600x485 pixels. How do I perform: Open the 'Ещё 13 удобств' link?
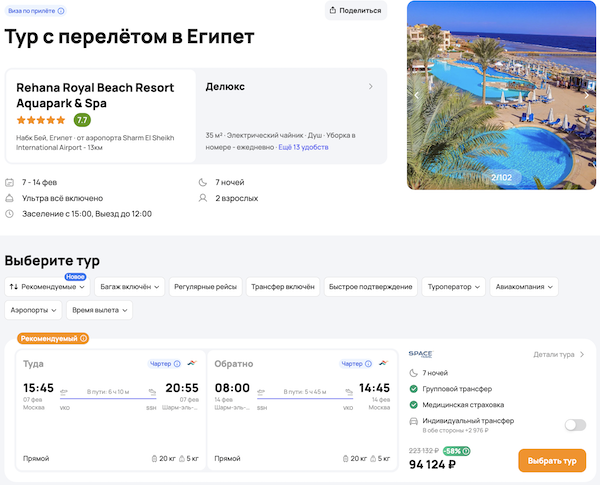tap(302, 147)
